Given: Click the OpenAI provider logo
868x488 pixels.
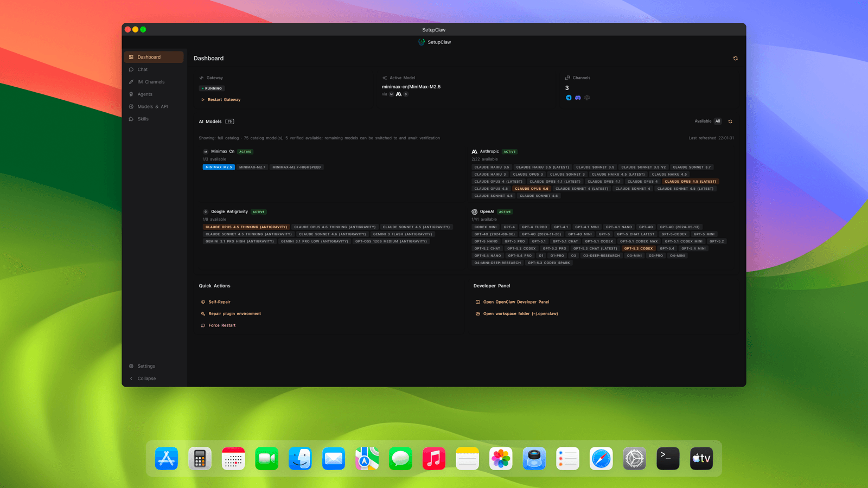Looking at the screenshot, I should (475, 212).
